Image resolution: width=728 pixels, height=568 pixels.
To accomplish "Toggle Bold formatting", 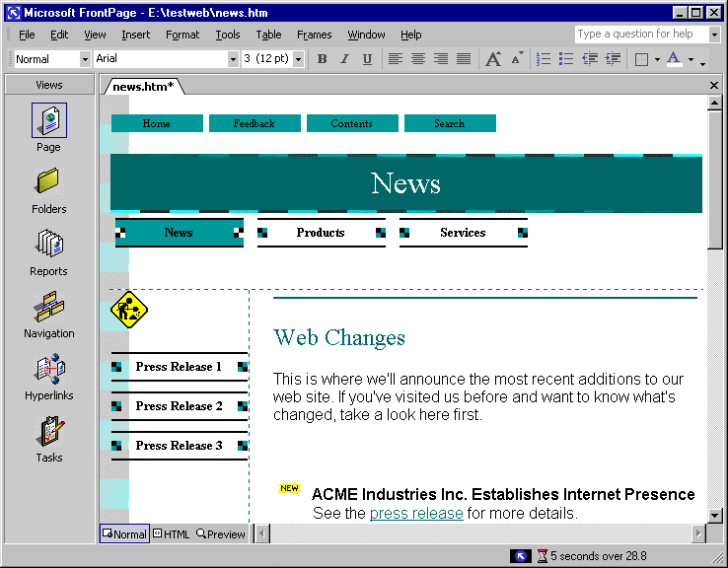I will click(322, 59).
